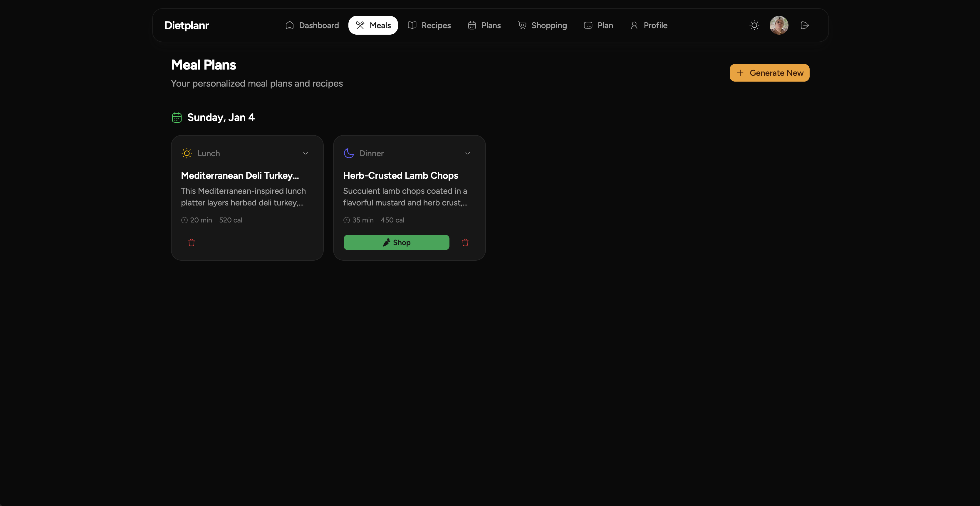
Task: Open Profile using the person icon
Action: 634,25
